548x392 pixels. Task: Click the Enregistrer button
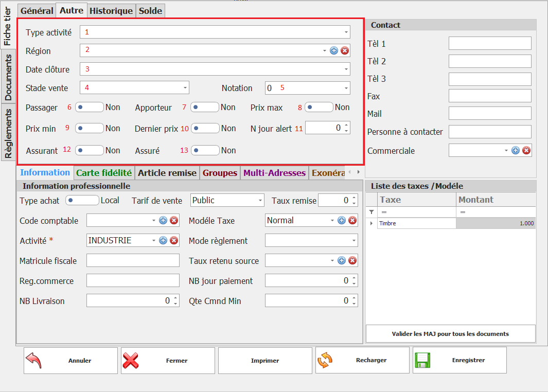[x=459, y=360]
